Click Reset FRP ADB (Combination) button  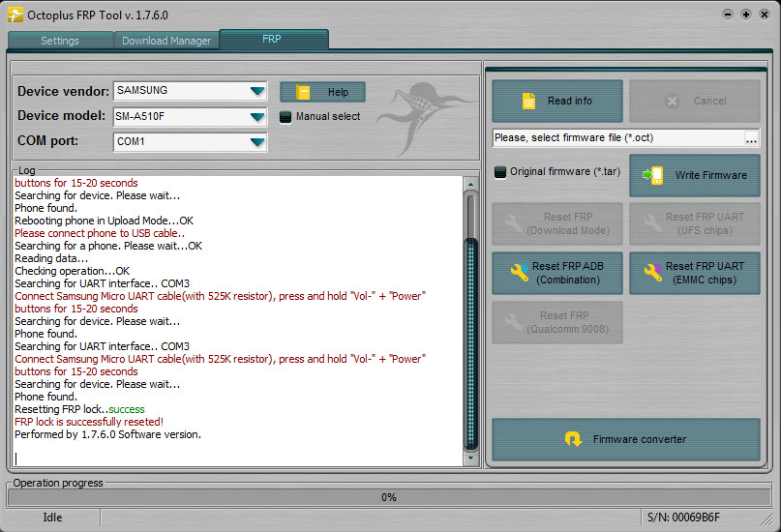[x=556, y=273]
